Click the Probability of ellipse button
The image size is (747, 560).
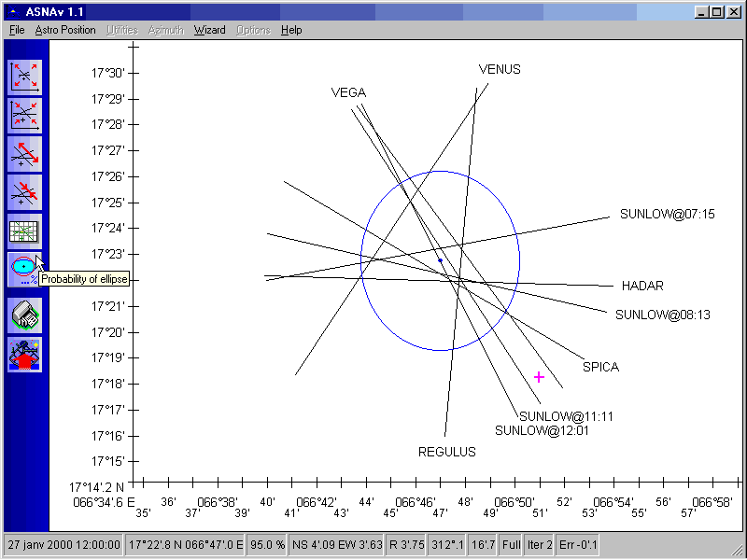coord(22,270)
